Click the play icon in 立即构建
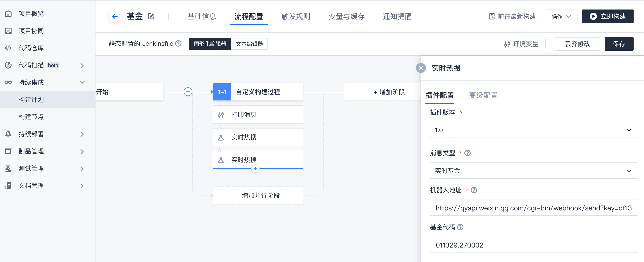Image resolution: width=644 pixels, height=262 pixels. (x=593, y=17)
